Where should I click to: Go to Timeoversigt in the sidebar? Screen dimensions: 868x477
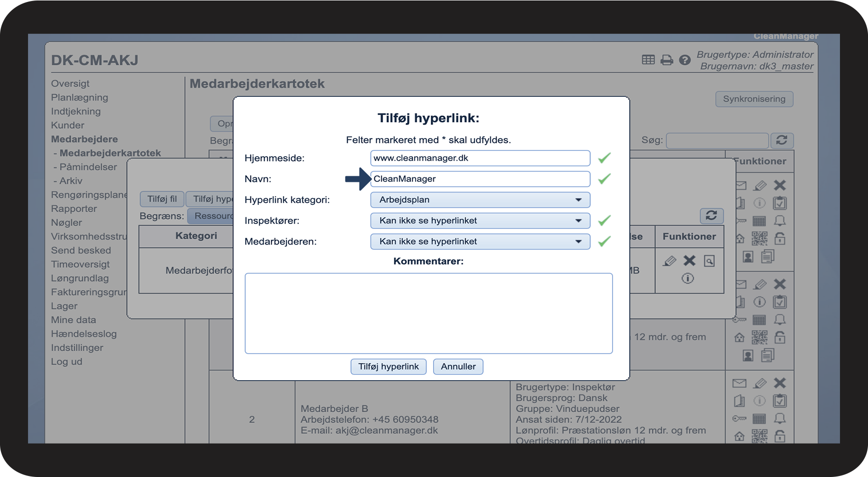pyautogui.click(x=81, y=264)
